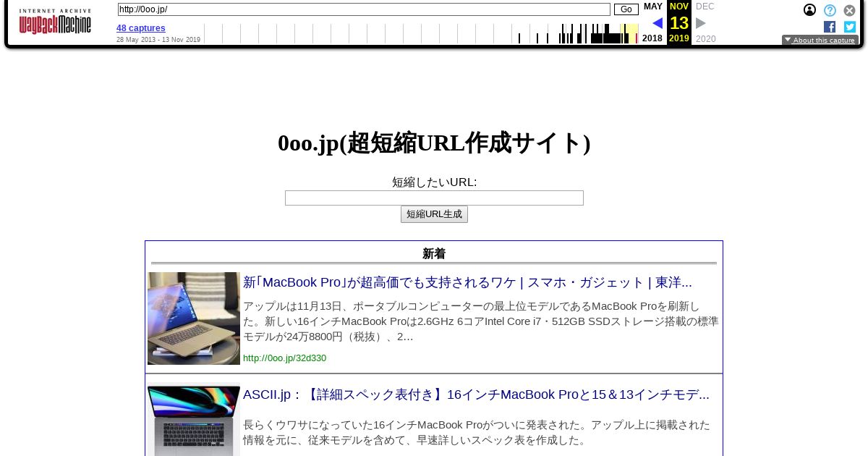
Task: Click the アップルは11月13日 article description
Action: point(481,321)
